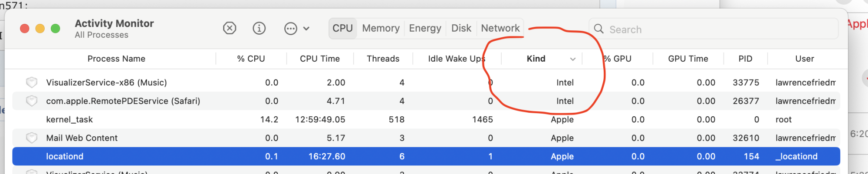The image size is (868, 174).
Task: Click the ellipsis more options icon
Action: click(290, 29)
